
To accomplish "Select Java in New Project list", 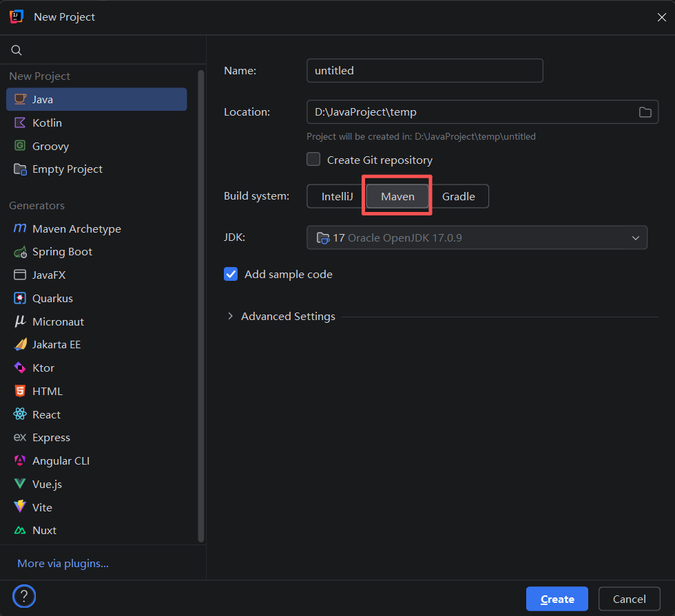I will (x=96, y=99).
